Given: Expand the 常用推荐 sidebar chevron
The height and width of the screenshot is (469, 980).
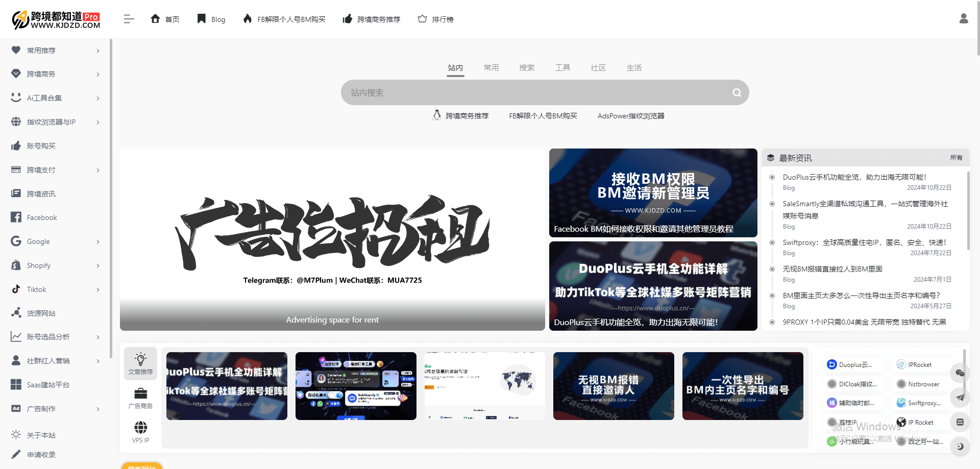Looking at the screenshot, I should [98, 51].
